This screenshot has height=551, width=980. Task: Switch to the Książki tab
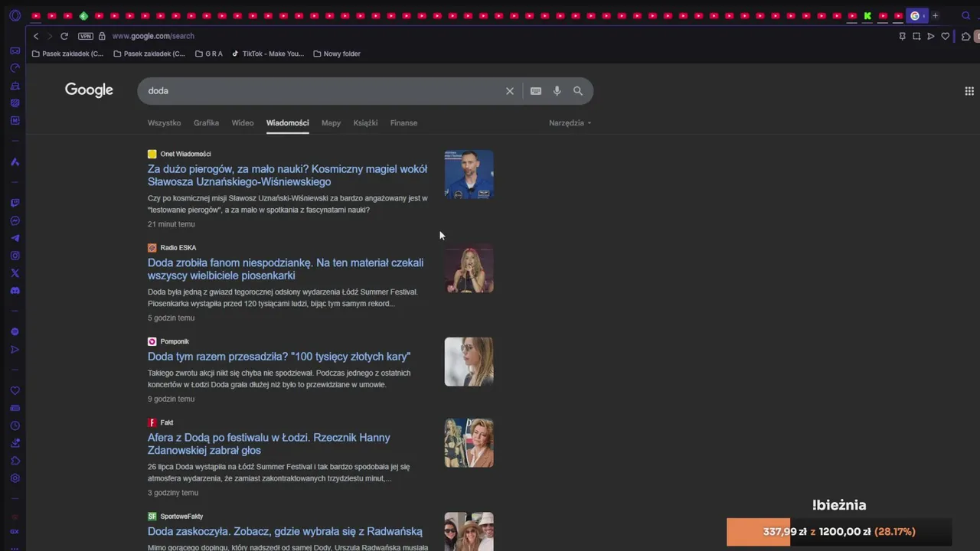click(x=365, y=122)
